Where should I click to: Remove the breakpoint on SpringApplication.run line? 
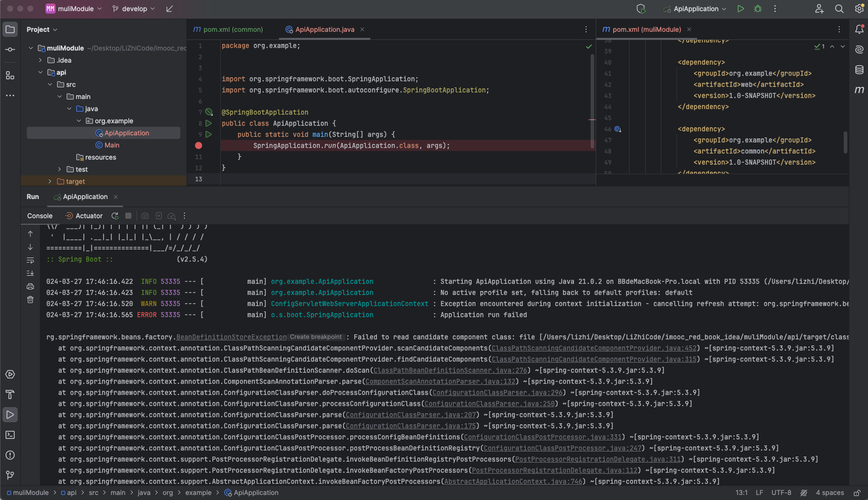coord(199,145)
